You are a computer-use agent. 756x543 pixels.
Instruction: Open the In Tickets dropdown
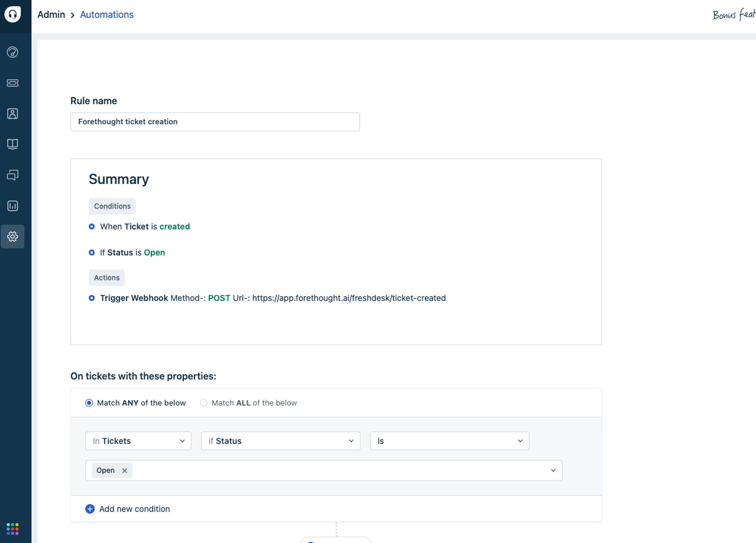pos(138,441)
